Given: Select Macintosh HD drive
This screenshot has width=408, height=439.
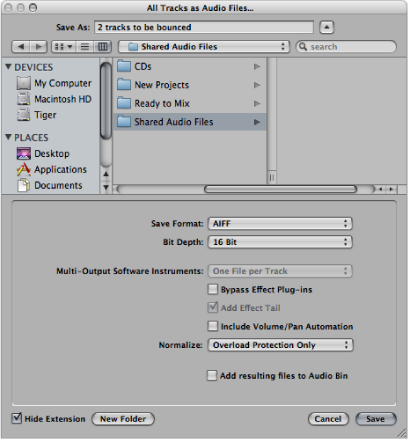Looking at the screenshot, I should 54,99.
